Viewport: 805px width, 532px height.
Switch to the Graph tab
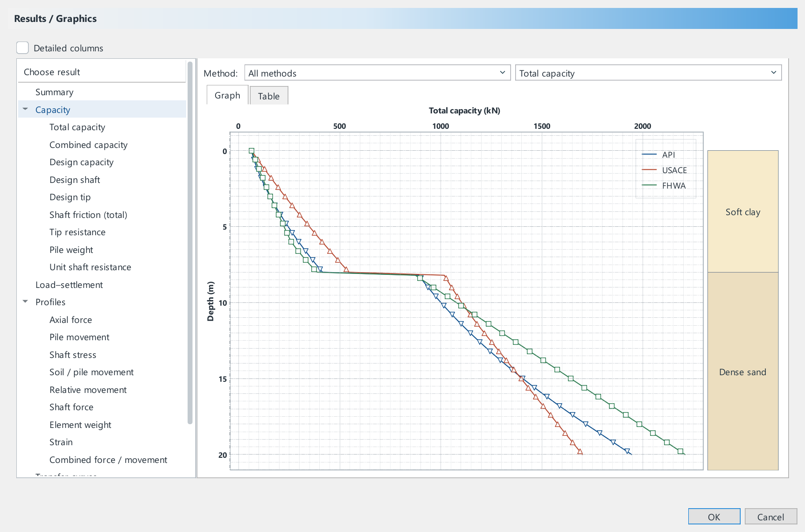coord(227,95)
